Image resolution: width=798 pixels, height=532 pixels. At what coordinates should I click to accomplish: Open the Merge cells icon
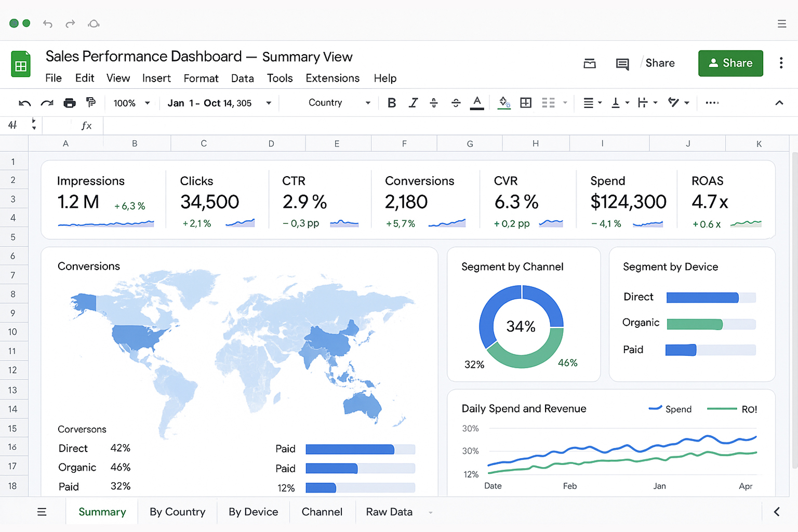(548, 103)
